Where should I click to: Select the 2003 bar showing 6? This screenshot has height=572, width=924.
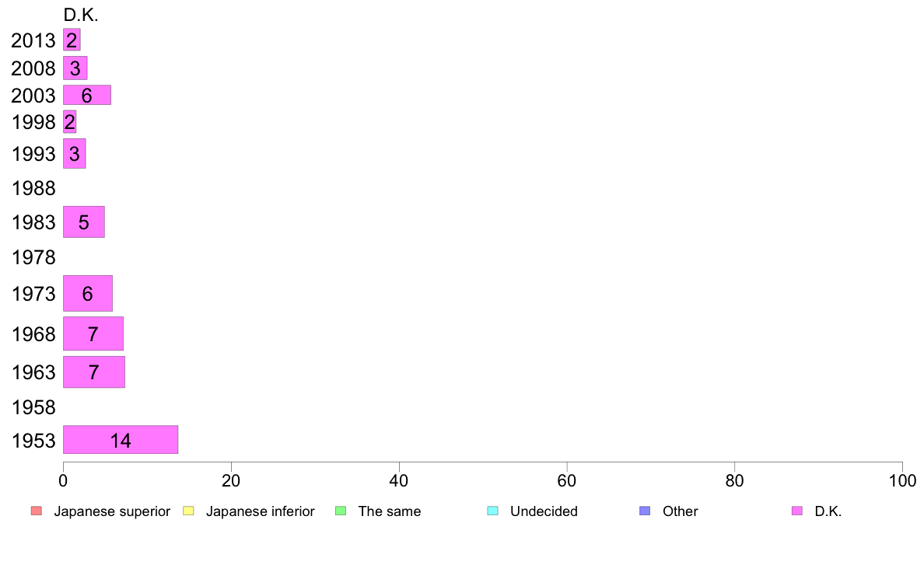point(87,95)
